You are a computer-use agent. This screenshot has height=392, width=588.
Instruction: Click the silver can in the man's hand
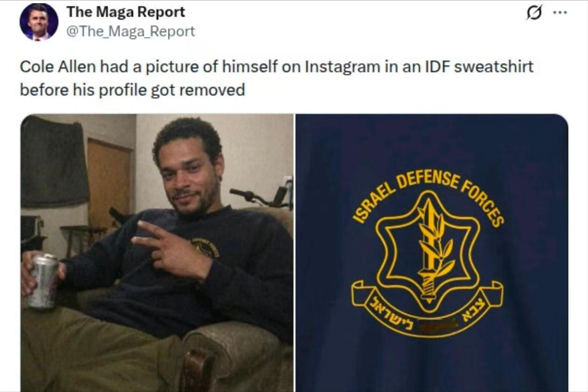click(43, 281)
